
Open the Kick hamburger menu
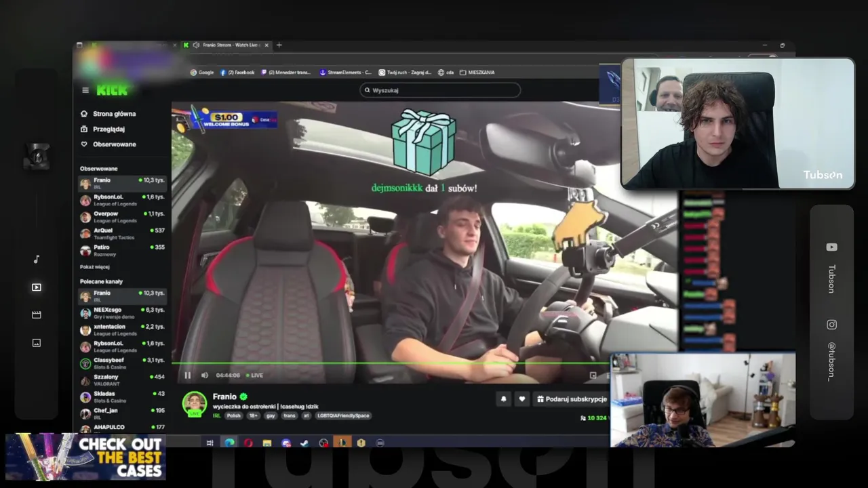[85, 90]
